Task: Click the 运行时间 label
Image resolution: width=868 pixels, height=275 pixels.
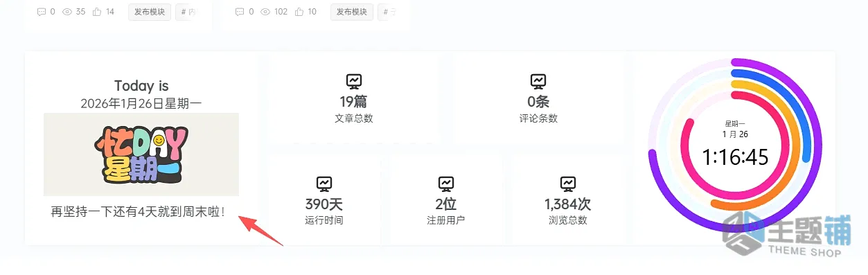Action: [324, 221]
